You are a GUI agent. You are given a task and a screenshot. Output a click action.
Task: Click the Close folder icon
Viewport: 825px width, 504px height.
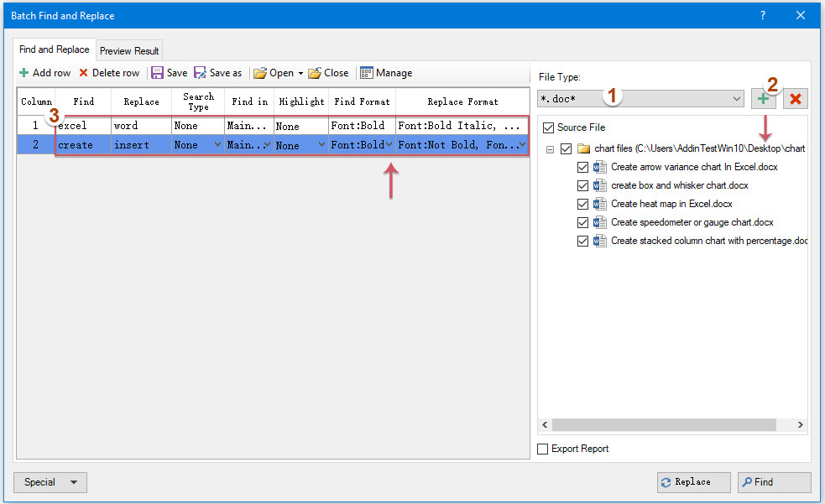[x=314, y=73]
